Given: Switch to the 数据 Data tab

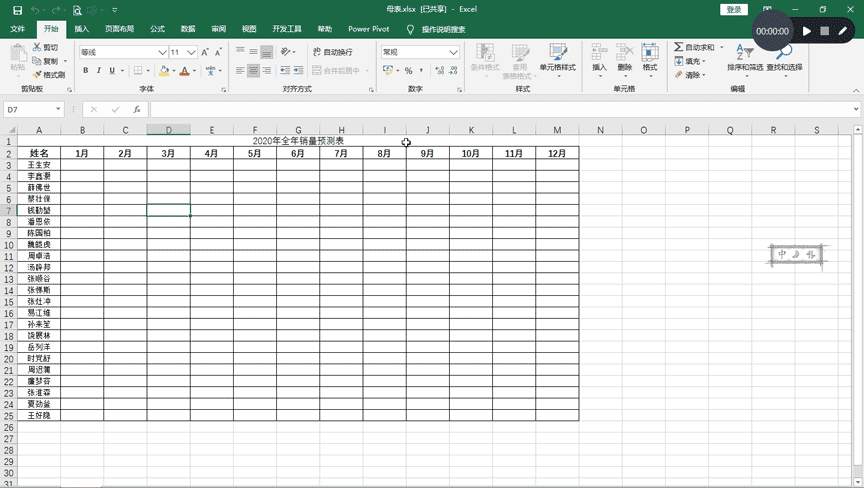Looking at the screenshot, I should (x=188, y=29).
